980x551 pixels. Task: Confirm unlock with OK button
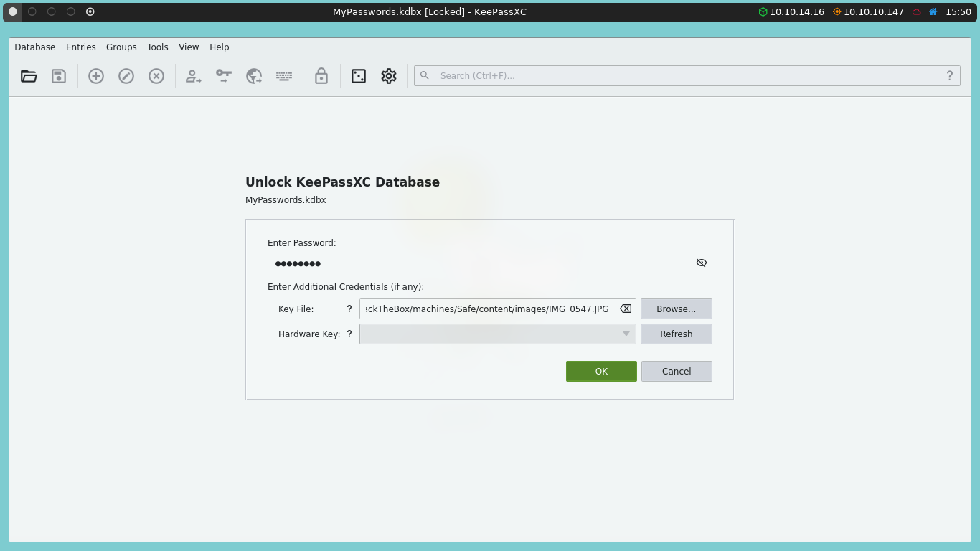(601, 372)
